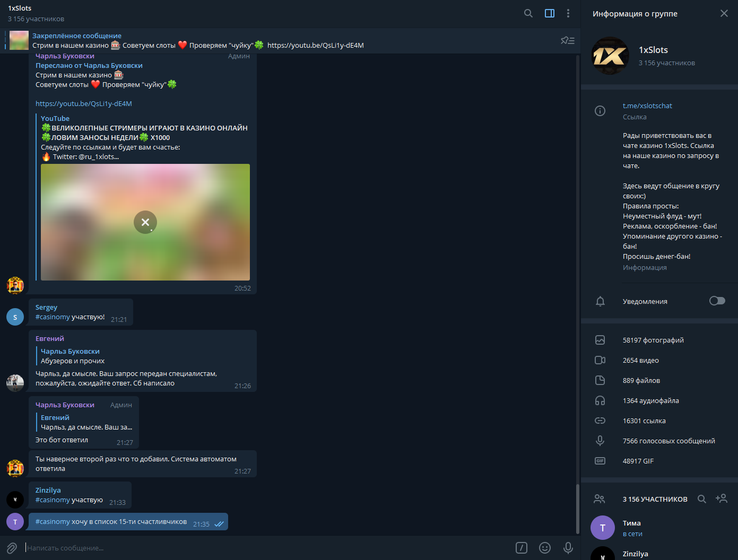
Task: Open bot commands slash icon
Action: click(522, 548)
